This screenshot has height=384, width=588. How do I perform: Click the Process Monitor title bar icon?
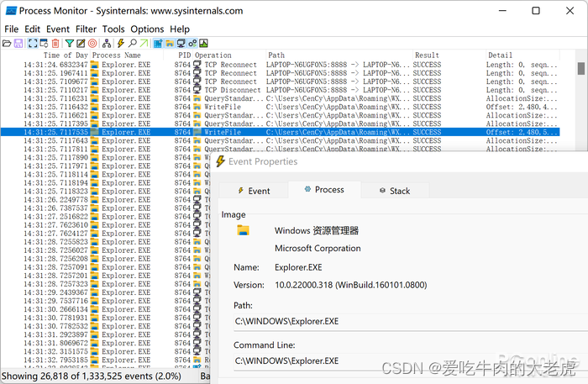point(11,11)
